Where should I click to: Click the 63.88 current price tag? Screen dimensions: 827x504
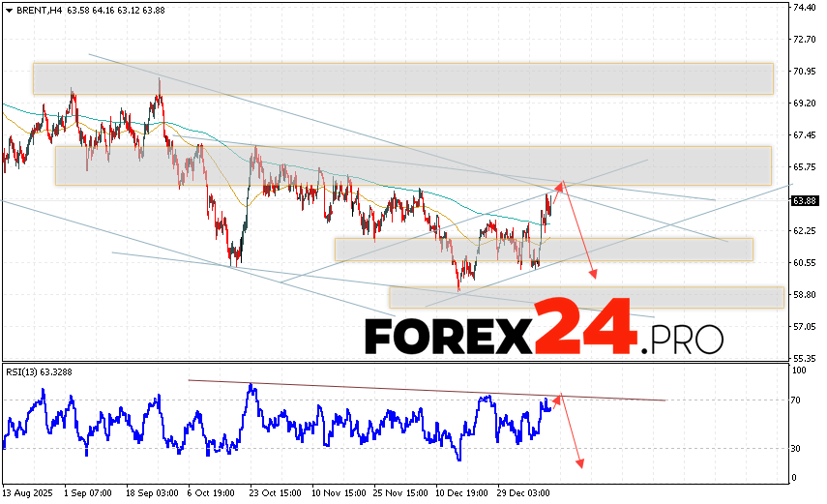[805, 201]
